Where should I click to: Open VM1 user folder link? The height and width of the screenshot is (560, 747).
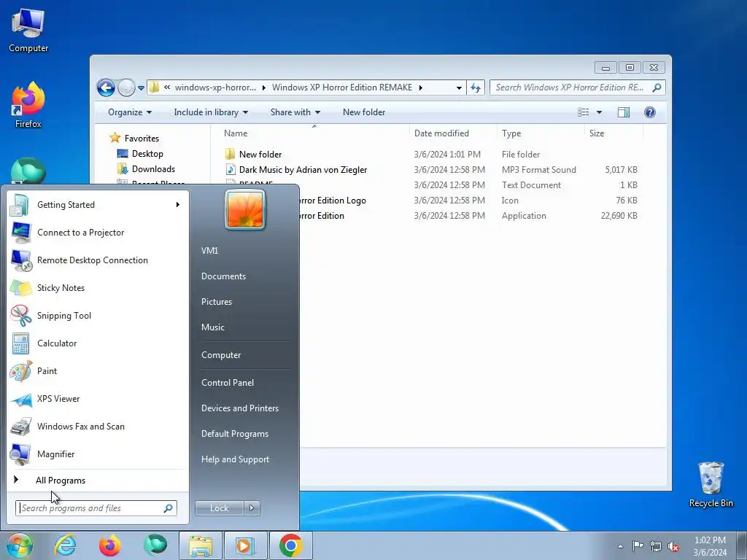[209, 251]
